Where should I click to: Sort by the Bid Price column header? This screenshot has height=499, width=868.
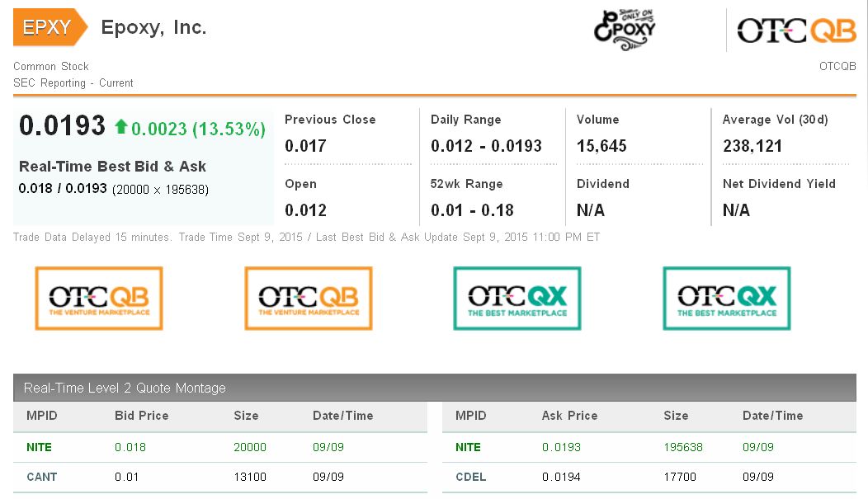pos(141,416)
